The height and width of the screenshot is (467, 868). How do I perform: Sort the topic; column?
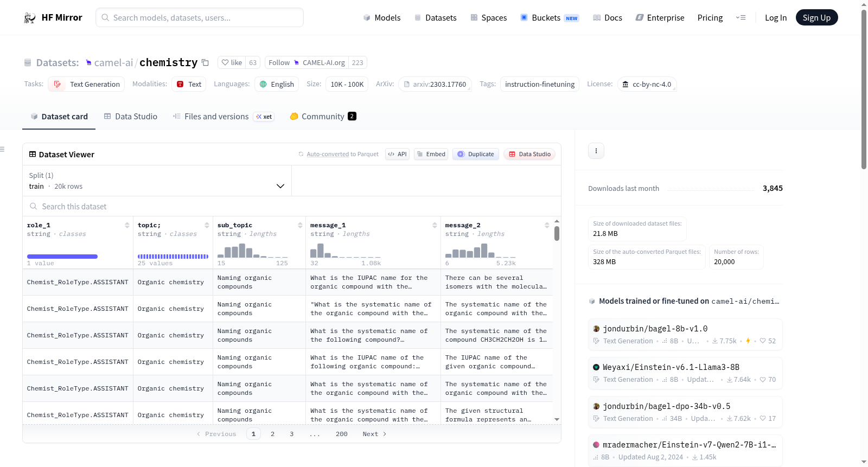point(207,225)
